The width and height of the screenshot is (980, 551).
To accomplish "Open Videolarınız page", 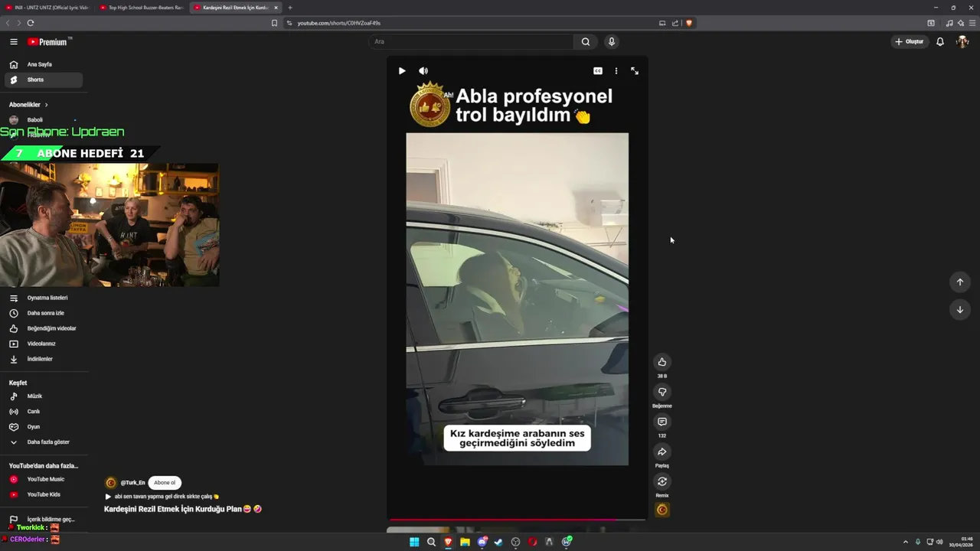I will coord(44,344).
